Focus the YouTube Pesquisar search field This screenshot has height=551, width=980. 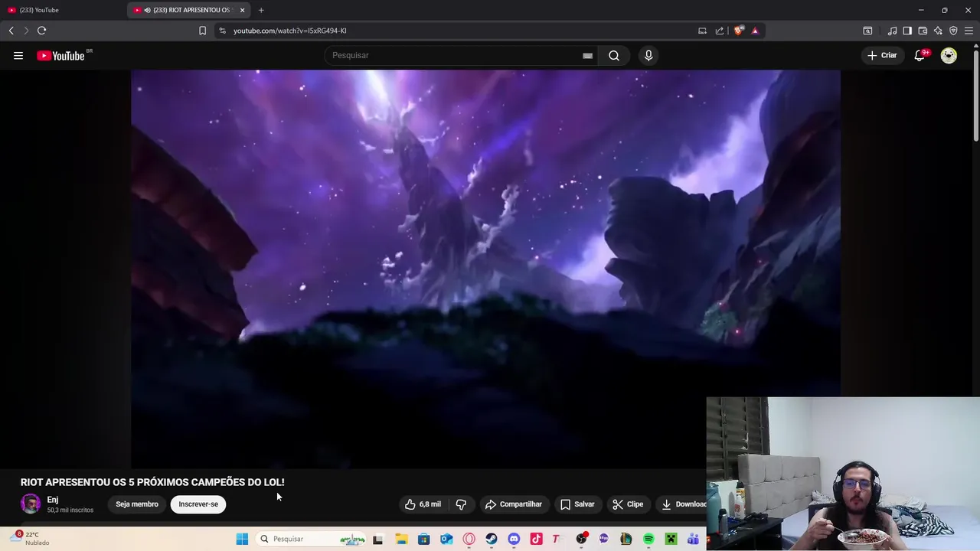click(x=456, y=55)
